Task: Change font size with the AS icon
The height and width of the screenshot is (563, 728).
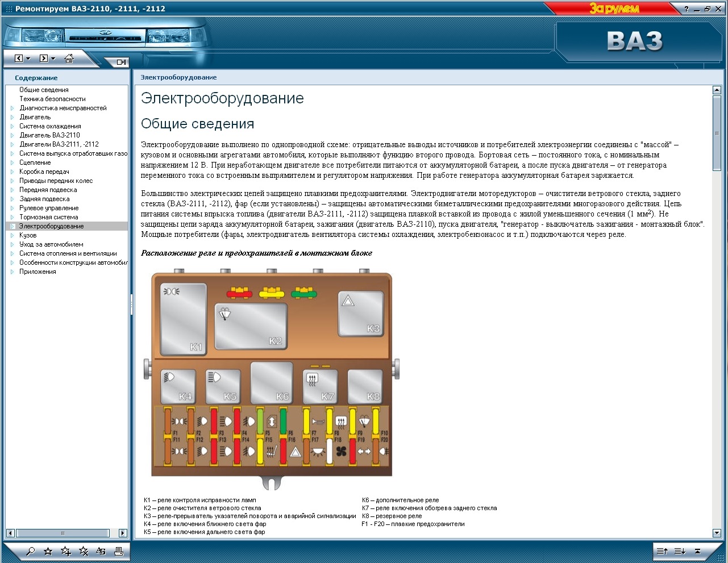Action: 101,551
